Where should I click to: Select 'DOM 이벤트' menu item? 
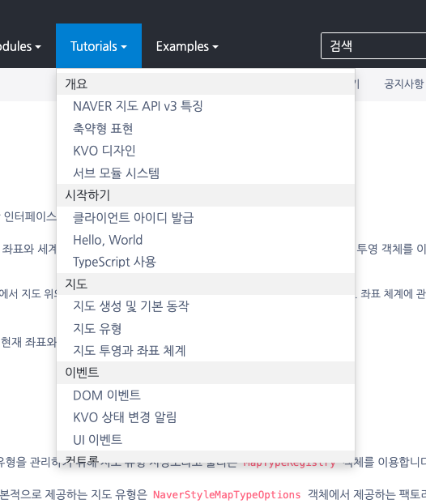click(x=206, y=395)
